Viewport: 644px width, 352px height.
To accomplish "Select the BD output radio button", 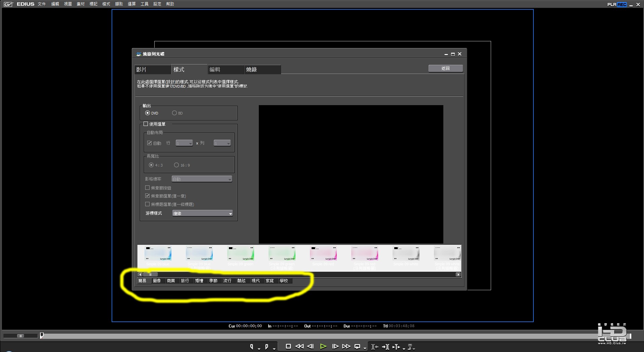I will coord(174,113).
